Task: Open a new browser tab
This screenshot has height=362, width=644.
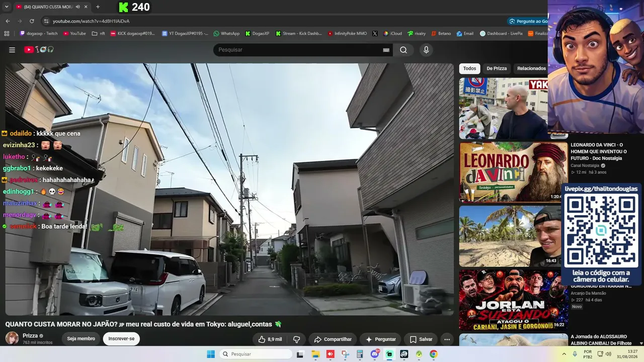Action: 98,7
